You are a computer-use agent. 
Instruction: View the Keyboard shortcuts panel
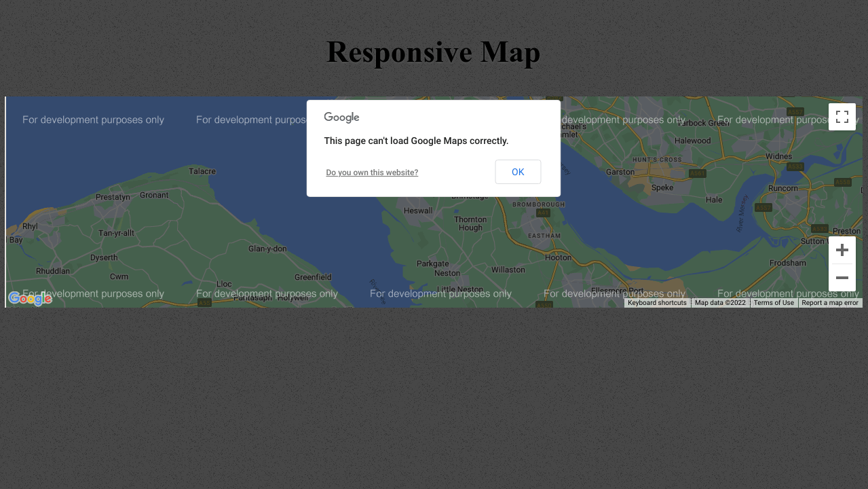656,302
